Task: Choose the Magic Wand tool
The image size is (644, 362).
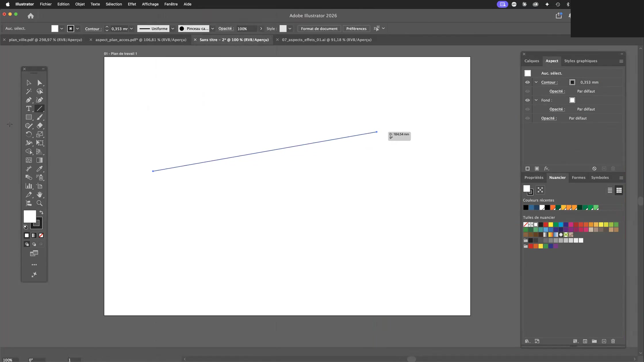Action: coord(29,91)
